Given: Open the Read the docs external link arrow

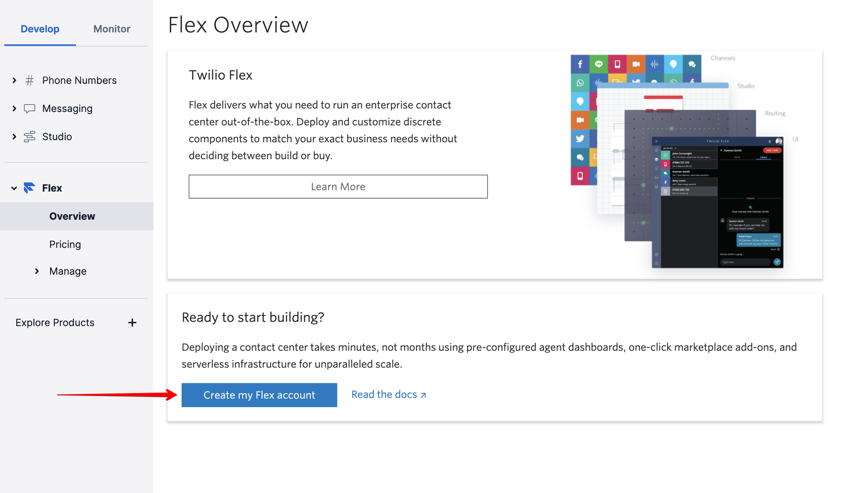Looking at the screenshot, I should 423,395.
